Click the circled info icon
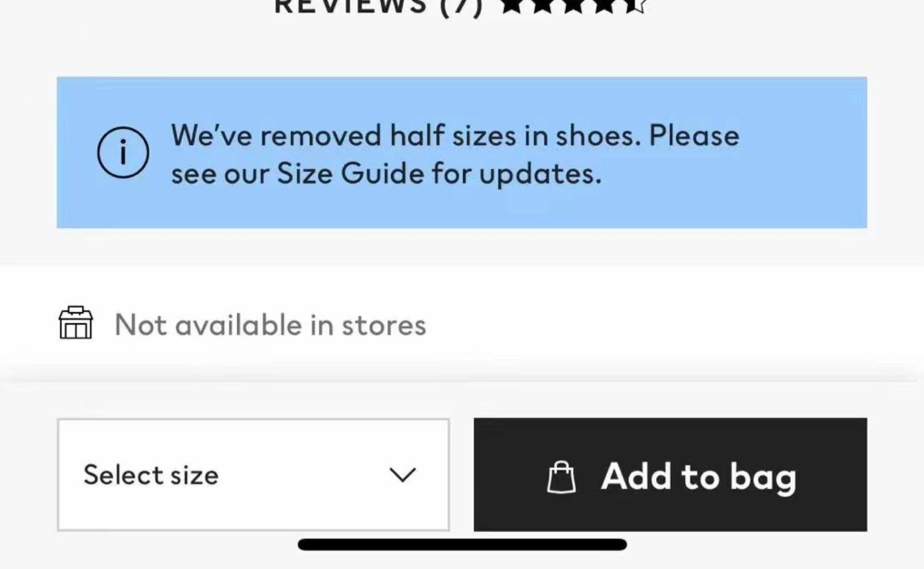Screen dimensions: 924x569 click(x=123, y=153)
